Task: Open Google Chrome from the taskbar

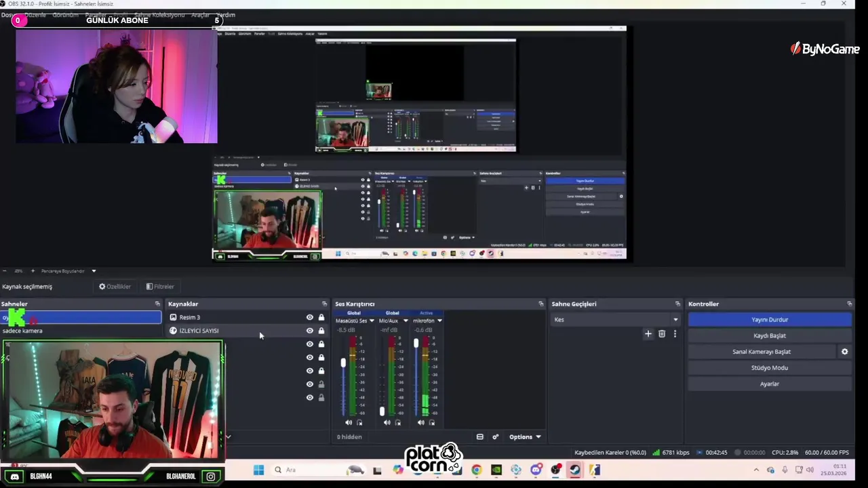Action: 477,470
